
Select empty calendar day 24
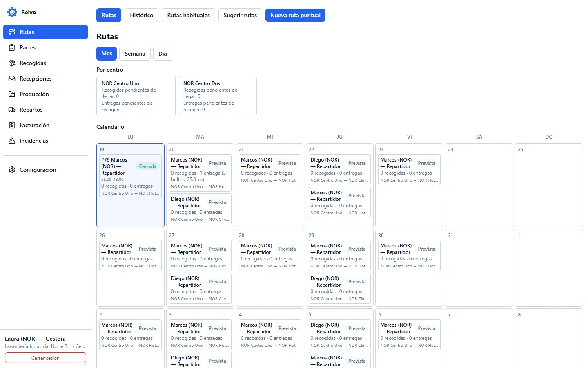point(479,185)
